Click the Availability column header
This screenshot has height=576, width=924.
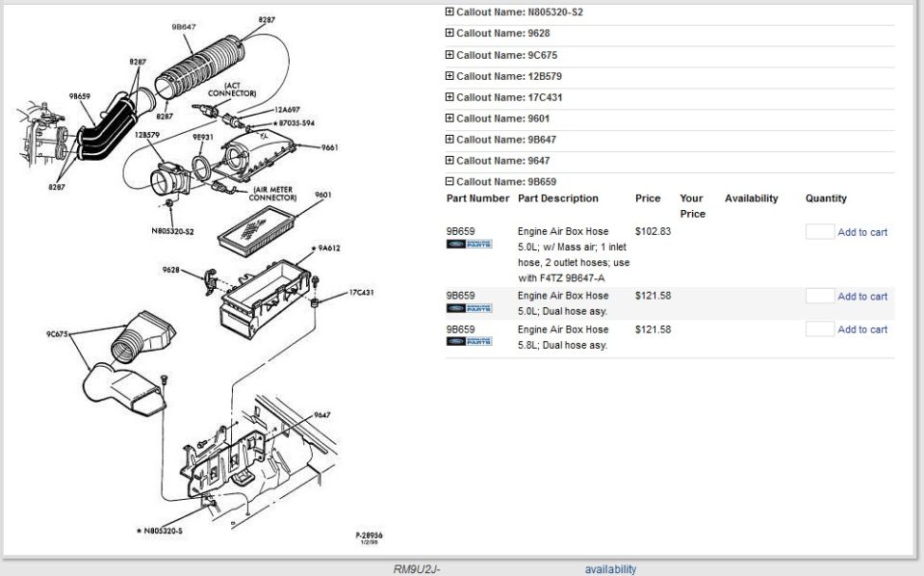[x=752, y=198]
